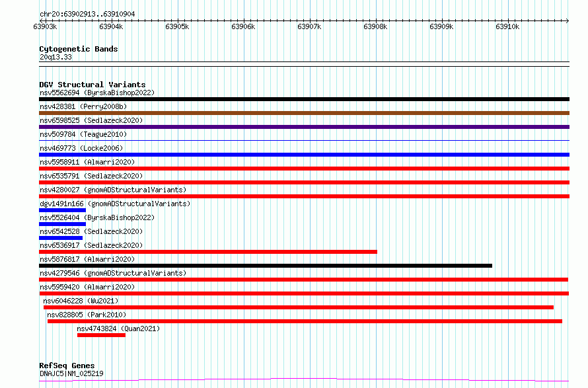
Task: Open the nsv509784 (Teague2010) label
Action: click(83, 134)
